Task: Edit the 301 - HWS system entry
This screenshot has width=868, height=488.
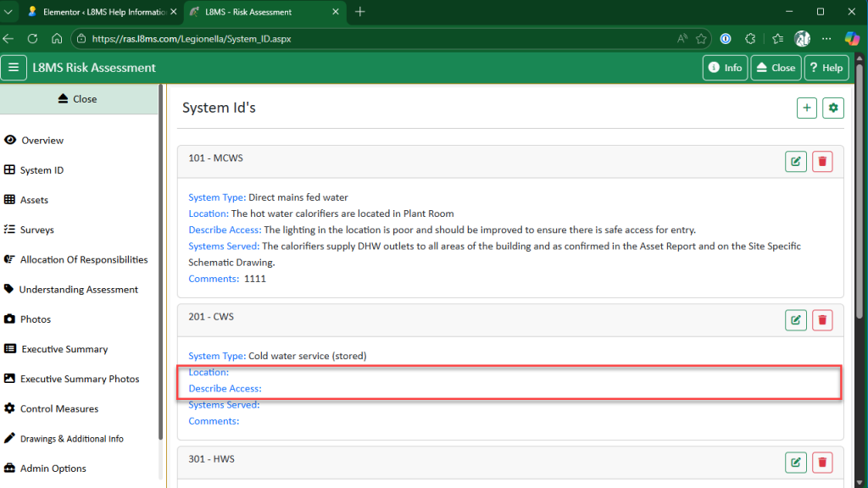Action: click(x=796, y=462)
